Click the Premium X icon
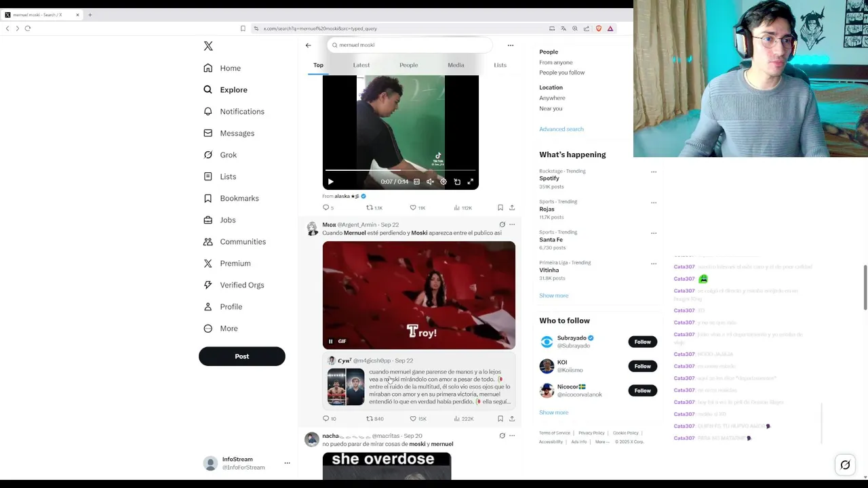Viewport: 868px width, 488px height. coord(208,263)
